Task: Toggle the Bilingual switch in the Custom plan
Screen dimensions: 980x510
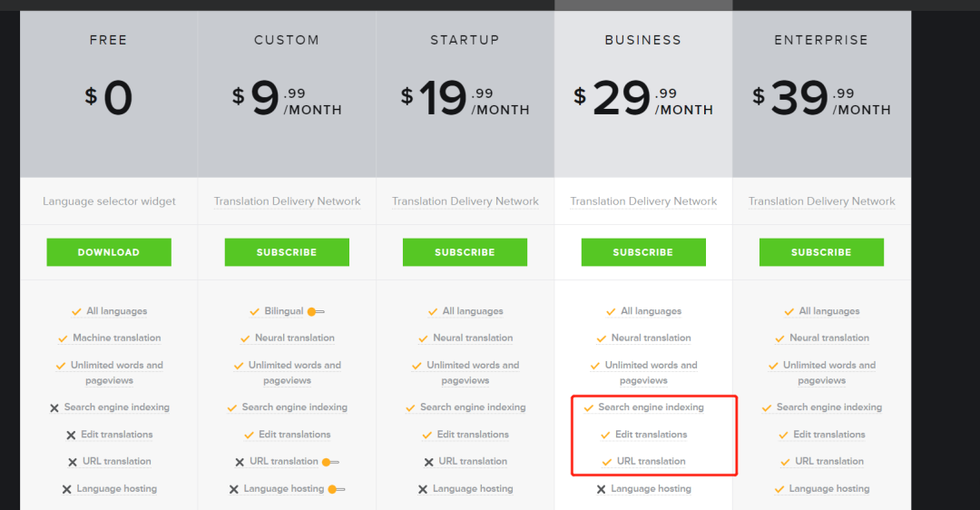Action: coord(315,311)
